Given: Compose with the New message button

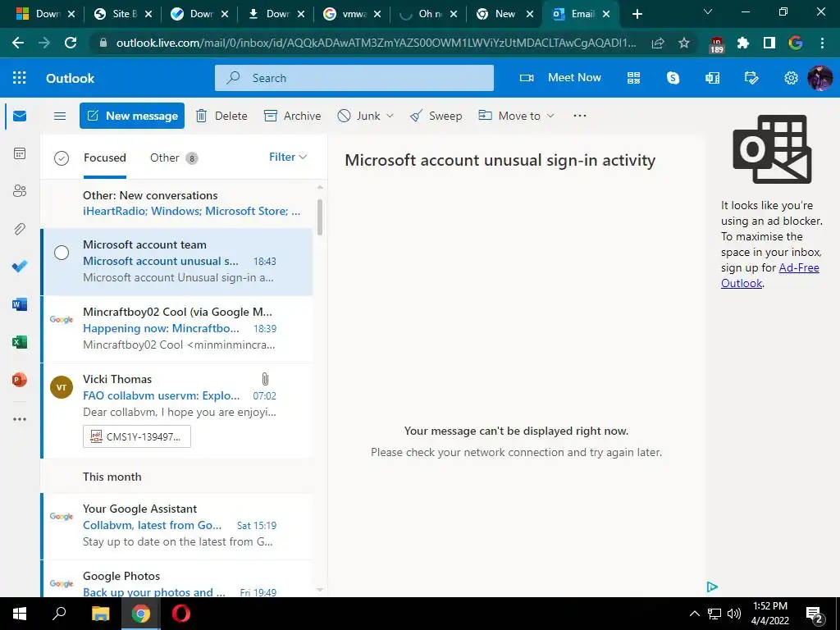Looking at the screenshot, I should point(132,116).
